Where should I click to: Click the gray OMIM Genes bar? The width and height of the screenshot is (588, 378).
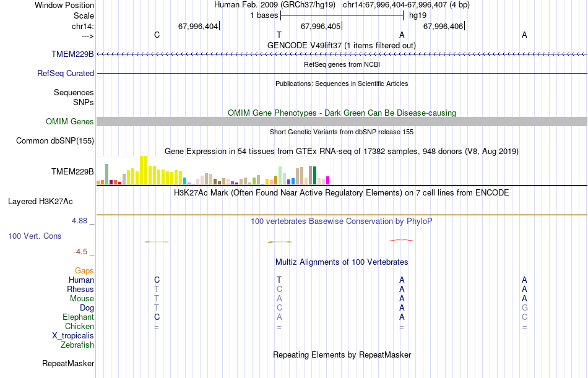[342, 121]
